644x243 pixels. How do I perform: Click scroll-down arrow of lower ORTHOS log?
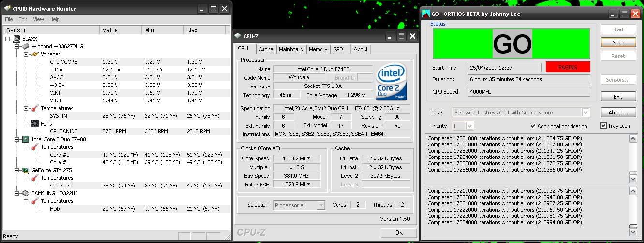point(633,231)
